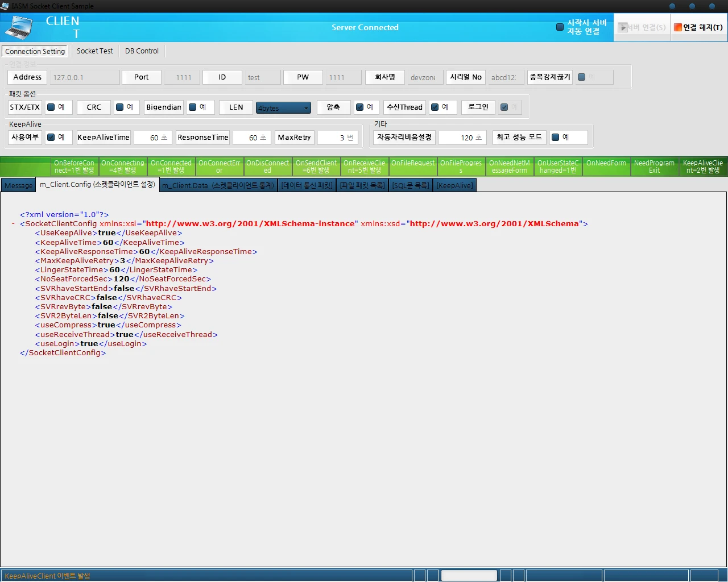This screenshot has width=728, height=582.
Task: Click the KeepAliveClient event indicator
Action: 703,167
